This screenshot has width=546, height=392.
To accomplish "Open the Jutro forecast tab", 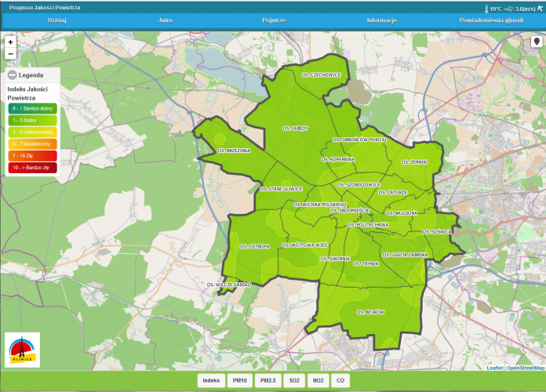I will click(x=166, y=20).
